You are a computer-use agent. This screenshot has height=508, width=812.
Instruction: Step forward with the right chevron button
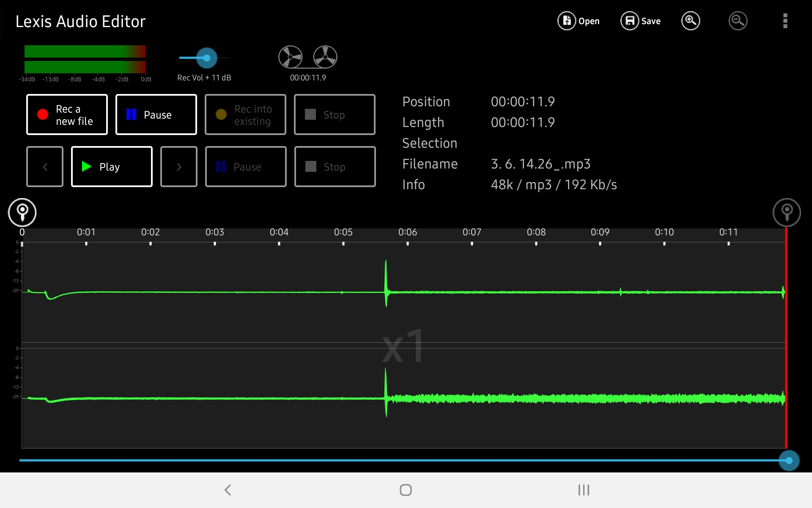point(179,167)
